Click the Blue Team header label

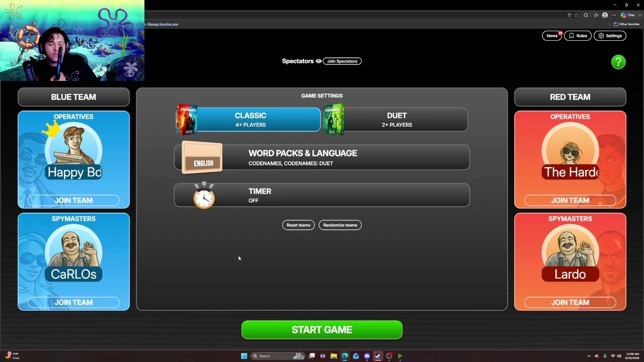pos(73,97)
